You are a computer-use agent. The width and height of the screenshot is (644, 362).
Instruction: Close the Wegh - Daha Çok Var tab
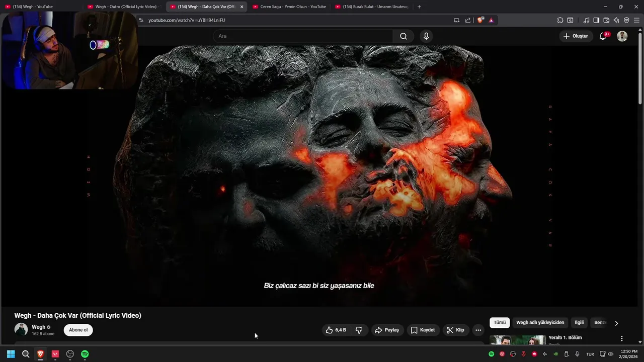[242, 7]
